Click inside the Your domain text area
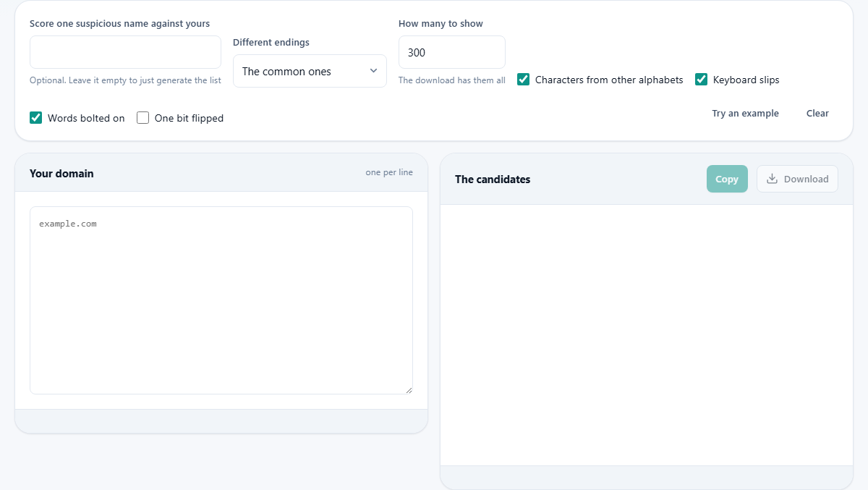 coord(221,300)
